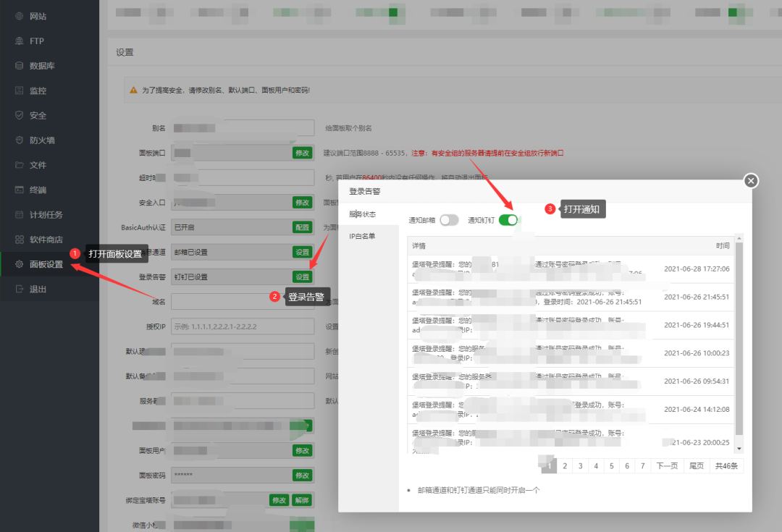This screenshot has width=782, height=532.
Task: Click the 别名 input field
Action: point(243,128)
